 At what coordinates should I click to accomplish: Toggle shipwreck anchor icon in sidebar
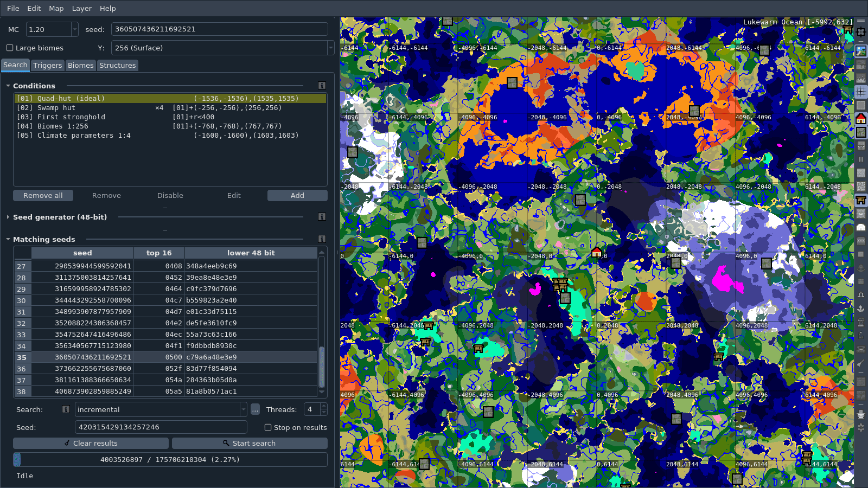861,268
